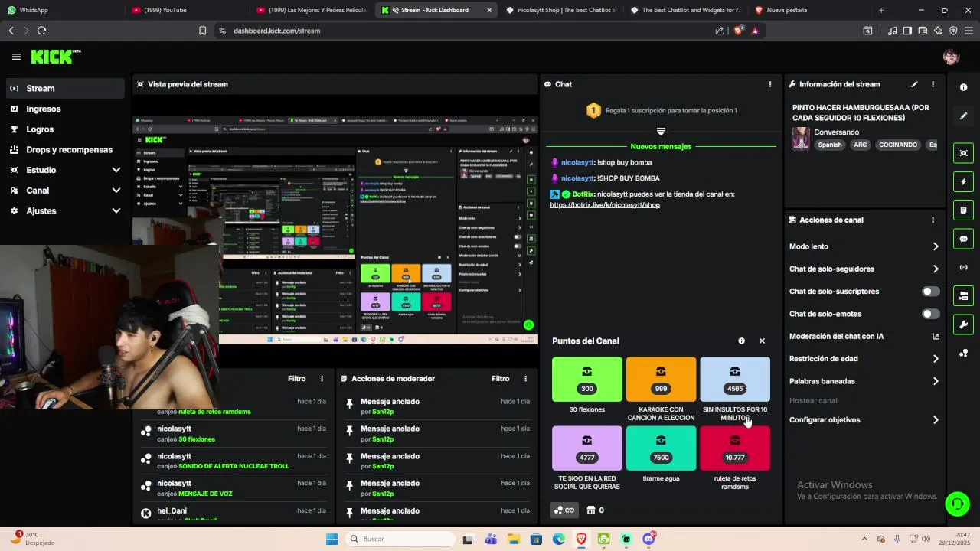Open Restricción de edad options
This screenshot has height=551, width=980.
pyautogui.click(x=864, y=359)
